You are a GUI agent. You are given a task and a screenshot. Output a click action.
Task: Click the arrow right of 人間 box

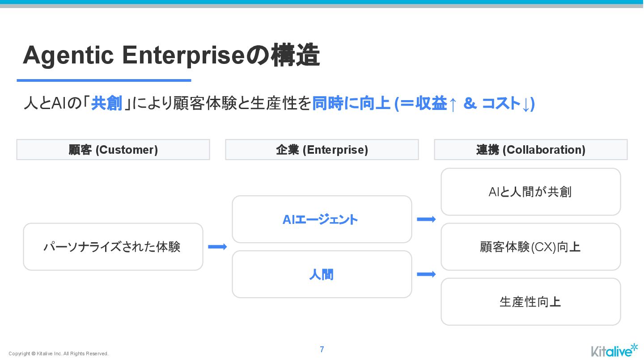click(426, 274)
